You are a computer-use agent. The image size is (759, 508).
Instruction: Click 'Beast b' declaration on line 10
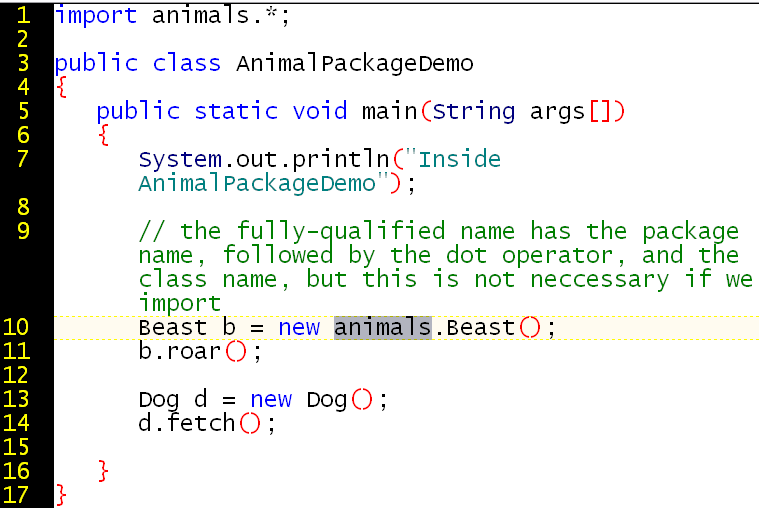pyautogui.click(x=187, y=327)
